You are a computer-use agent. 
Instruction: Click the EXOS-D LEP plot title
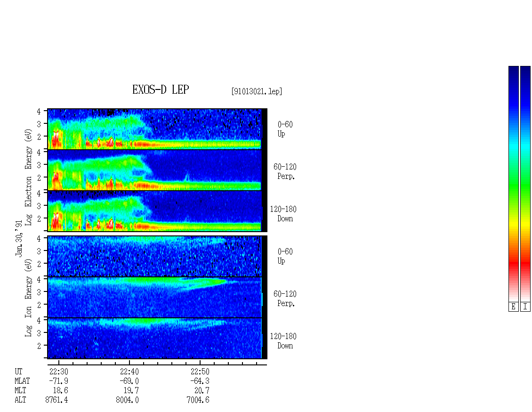tap(161, 89)
